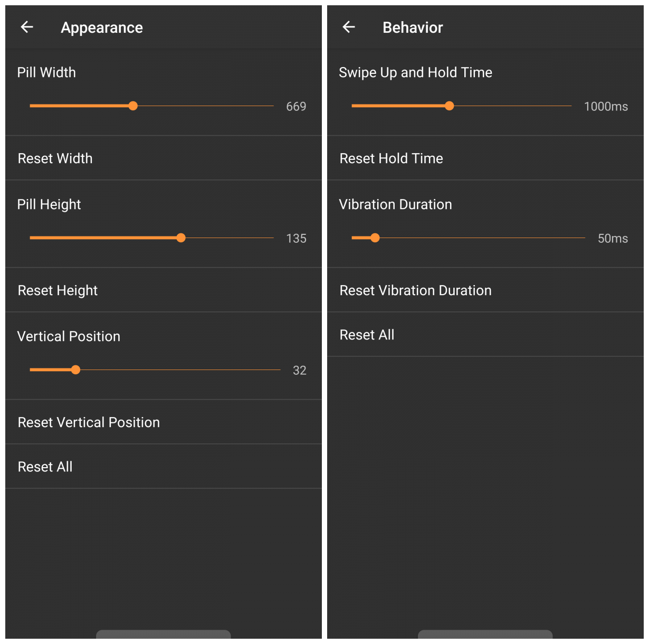Click the right end of Vertical Position track
Image resolution: width=649 pixels, height=644 pixels.
pos(279,370)
